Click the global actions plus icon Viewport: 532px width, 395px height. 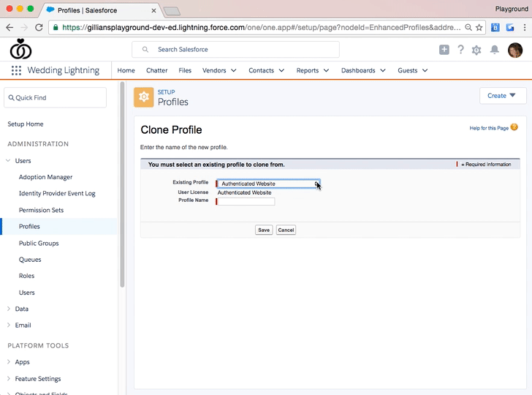click(444, 50)
